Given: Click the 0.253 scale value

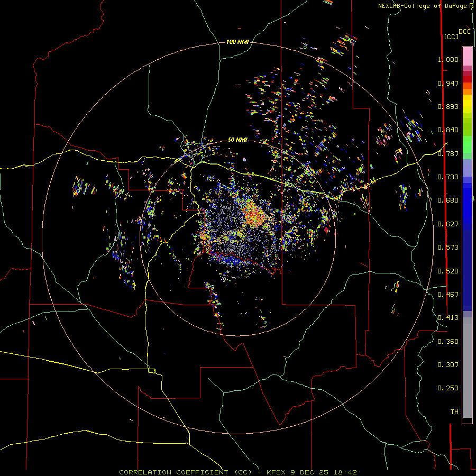Looking at the screenshot, I should [448, 388].
